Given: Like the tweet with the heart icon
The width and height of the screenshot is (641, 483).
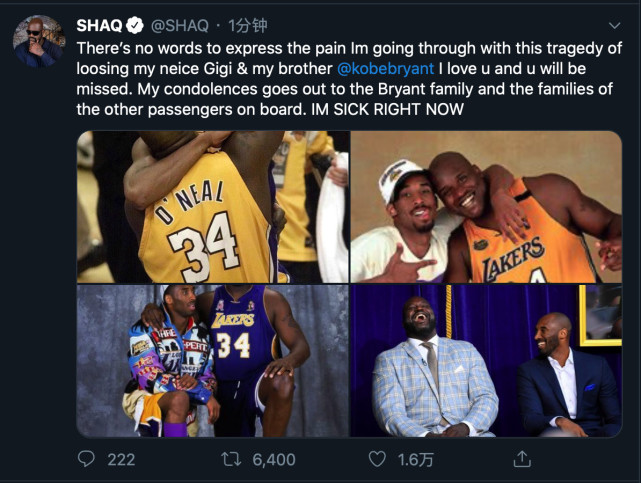Looking at the screenshot, I should pos(377,459).
